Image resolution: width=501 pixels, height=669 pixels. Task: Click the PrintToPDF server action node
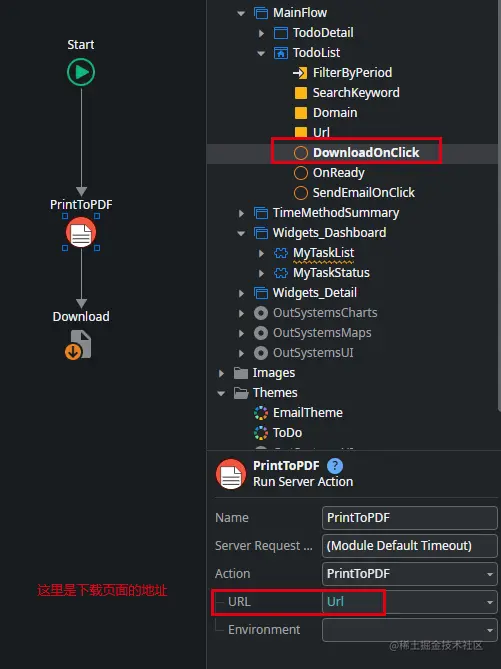[x=81, y=233]
